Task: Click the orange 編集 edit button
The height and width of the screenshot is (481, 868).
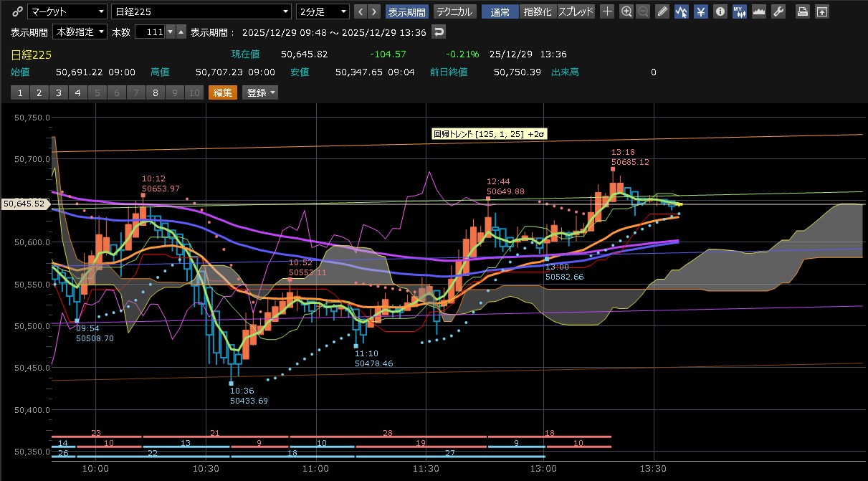Action: 222,92
